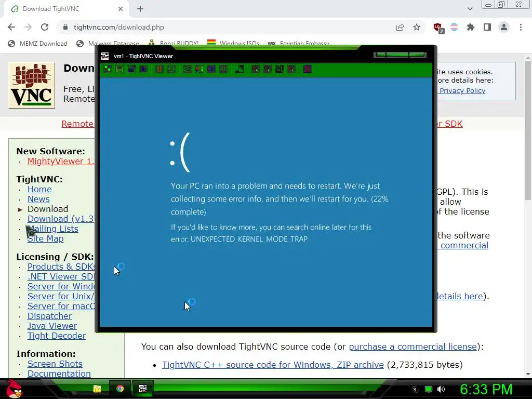Image resolution: width=532 pixels, height=399 pixels.
Task: View site info via the lock icon
Action: [x=65, y=27]
